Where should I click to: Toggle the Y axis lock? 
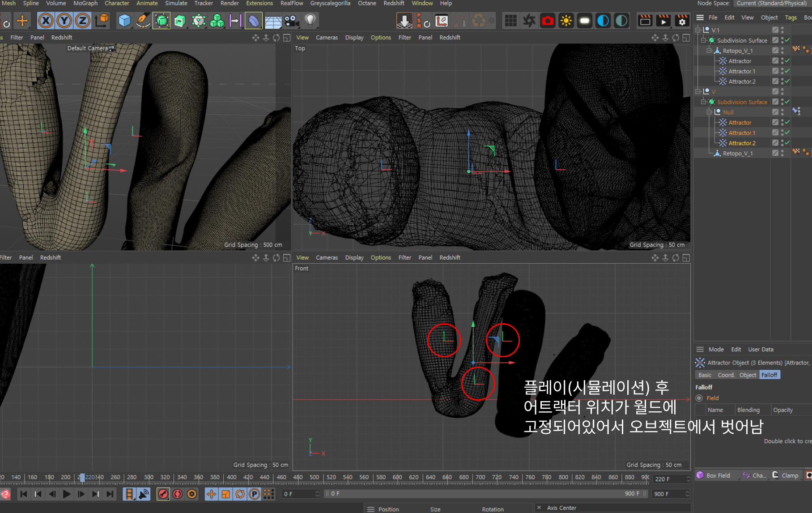(x=64, y=21)
